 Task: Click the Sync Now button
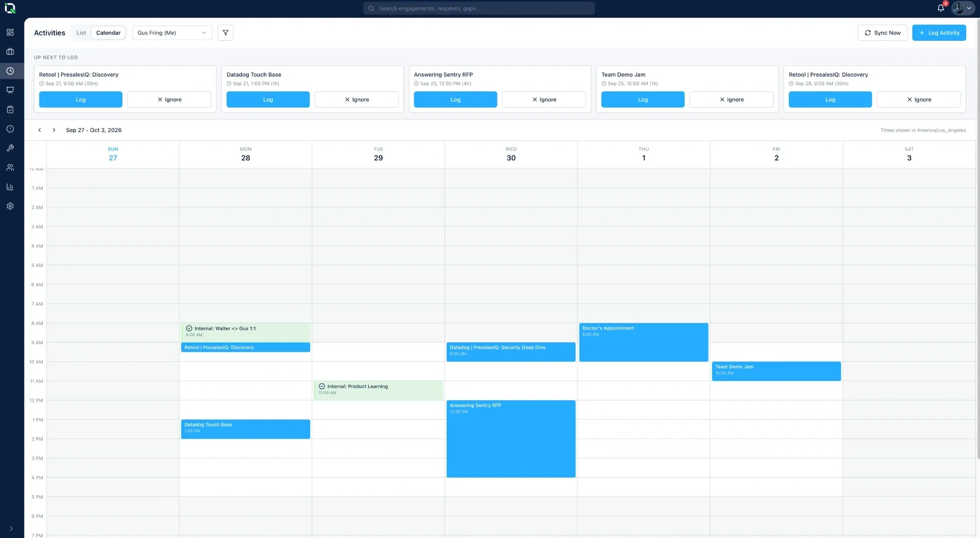pos(882,33)
